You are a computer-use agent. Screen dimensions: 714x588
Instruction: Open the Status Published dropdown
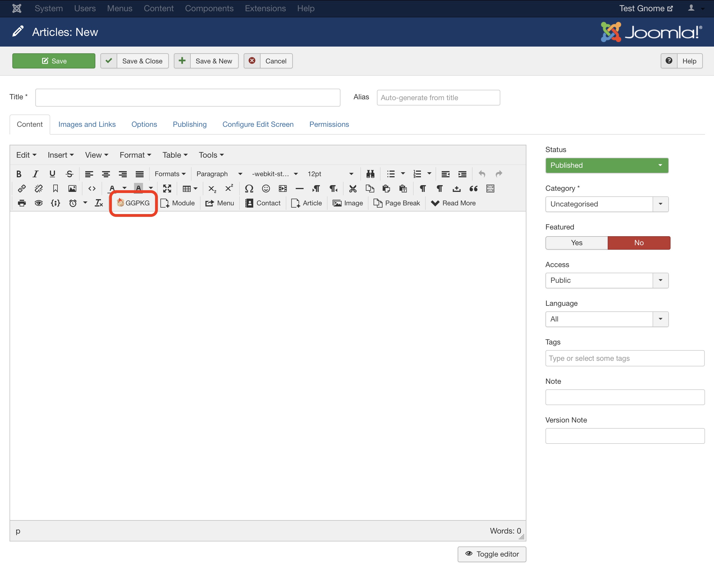[x=606, y=166]
